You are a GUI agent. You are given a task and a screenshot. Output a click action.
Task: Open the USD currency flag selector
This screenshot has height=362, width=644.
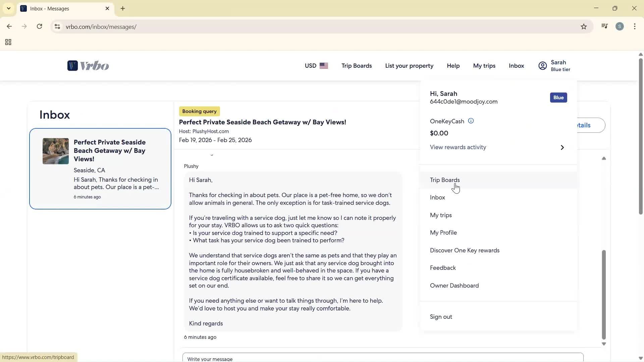[x=324, y=66]
